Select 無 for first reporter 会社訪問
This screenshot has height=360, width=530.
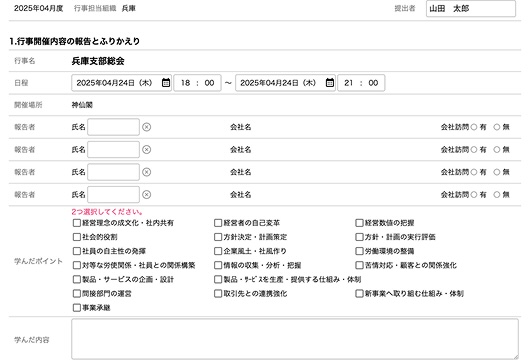click(497, 127)
